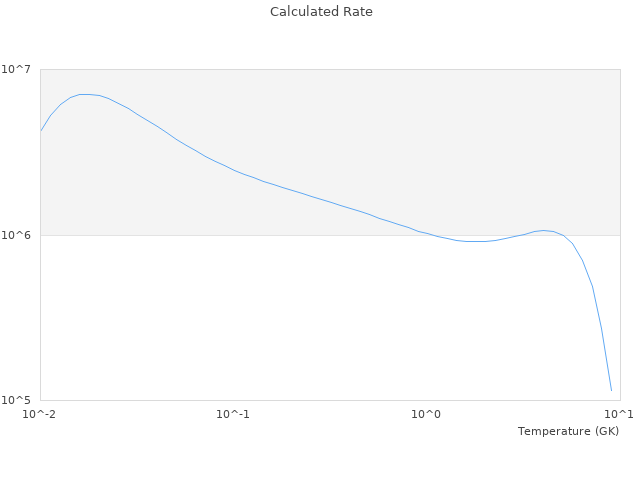Click the white plot area below the curve
Viewport: 640px width, 480px height.
coord(300,320)
